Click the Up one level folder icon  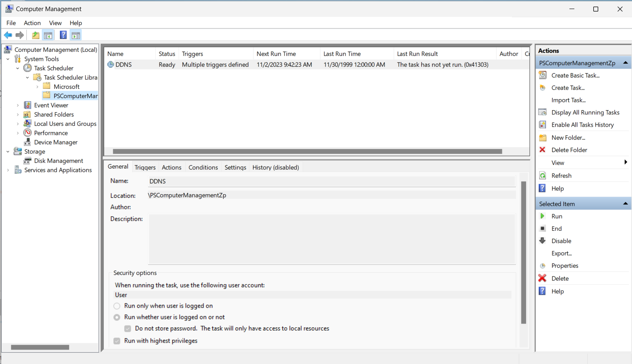[36, 35]
